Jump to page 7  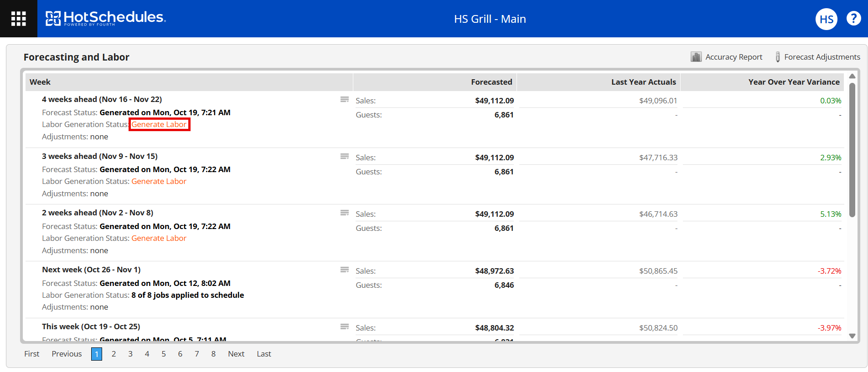197,354
